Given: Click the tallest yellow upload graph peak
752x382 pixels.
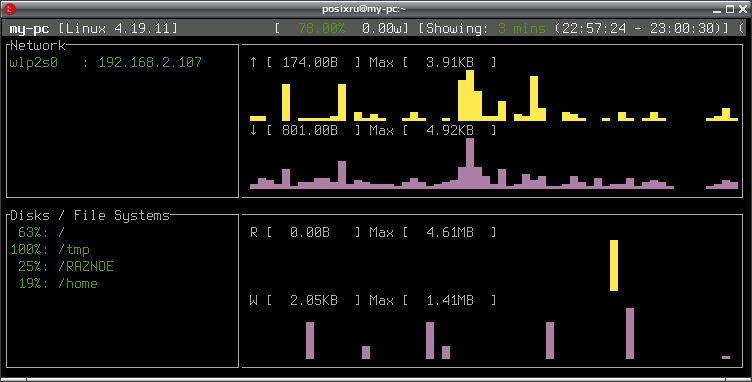Looking at the screenshot, I should tap(470, 95).
